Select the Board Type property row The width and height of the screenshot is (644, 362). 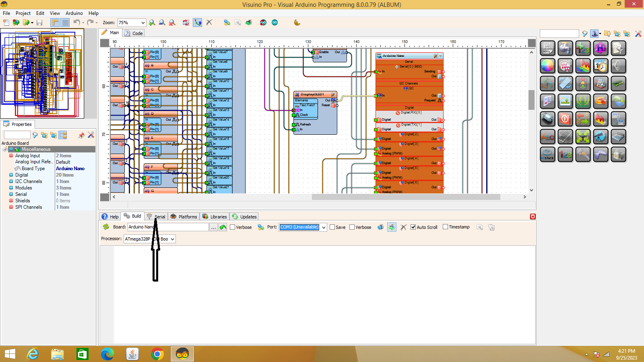tap(33, 169)
